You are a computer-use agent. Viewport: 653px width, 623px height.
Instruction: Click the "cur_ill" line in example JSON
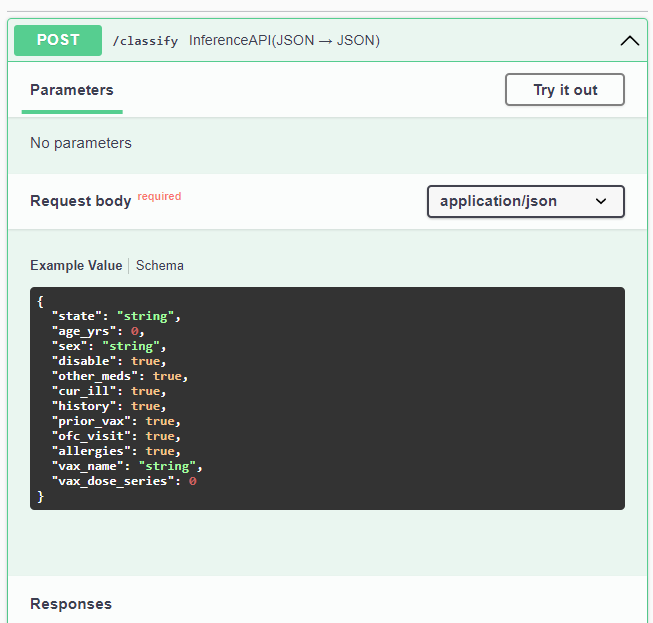(109, 391)
